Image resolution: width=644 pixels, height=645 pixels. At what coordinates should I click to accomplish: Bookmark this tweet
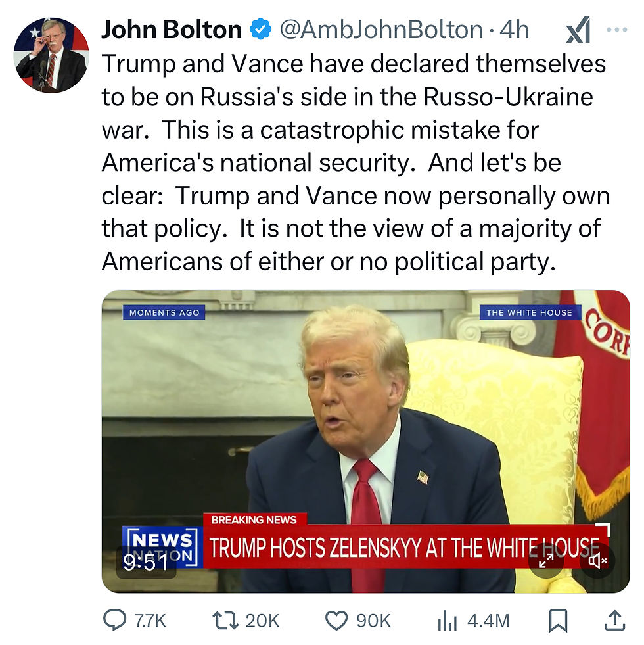559,620
